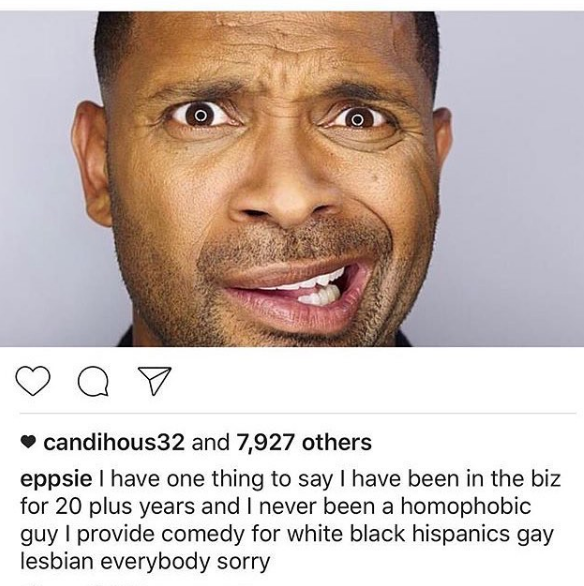Like the post with the heart icon

(33, 380)
